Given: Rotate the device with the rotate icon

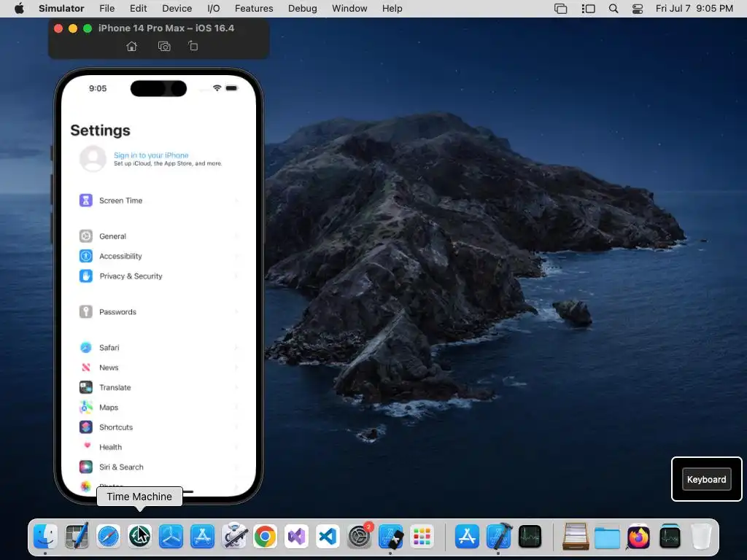Looking at the screenshot, I should coord(193,46).
